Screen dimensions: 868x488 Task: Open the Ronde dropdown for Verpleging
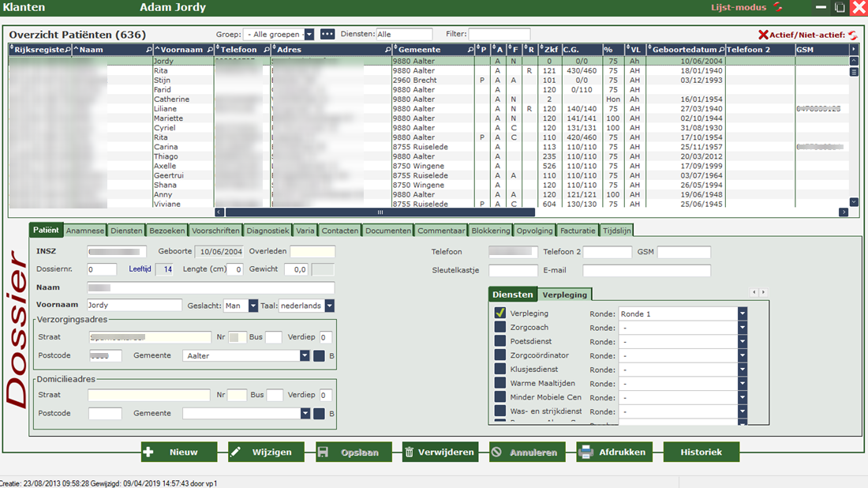coord(742,313)
